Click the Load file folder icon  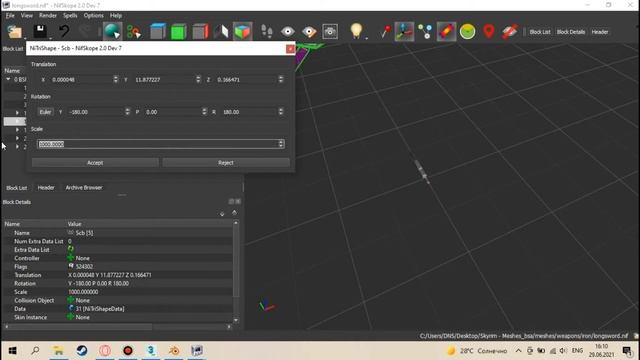[15, 31]
